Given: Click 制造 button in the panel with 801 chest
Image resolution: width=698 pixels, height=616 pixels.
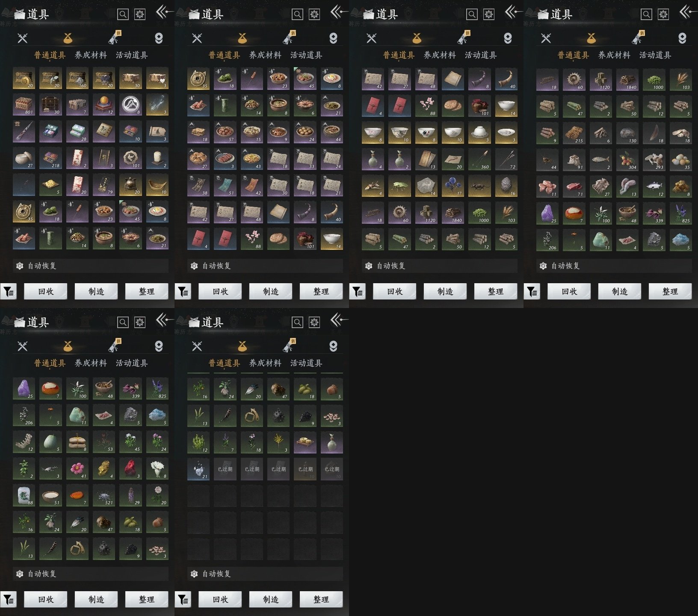Looking at the screenshot, I should click(x=96, y=291).
